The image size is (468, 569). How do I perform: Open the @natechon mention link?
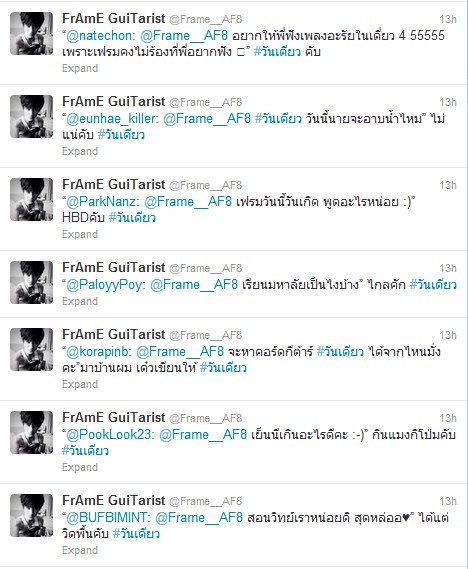coord(99,36)
